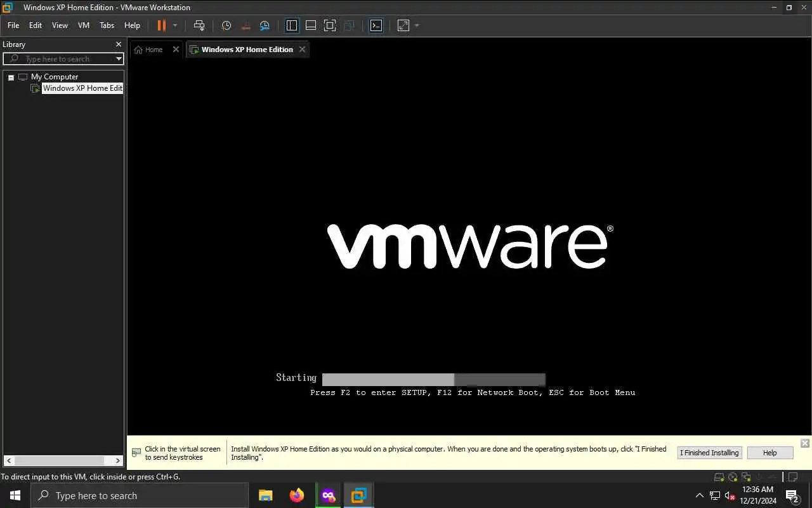Open the Edit menu
This screenshot has height=508, width=812.
36,25
